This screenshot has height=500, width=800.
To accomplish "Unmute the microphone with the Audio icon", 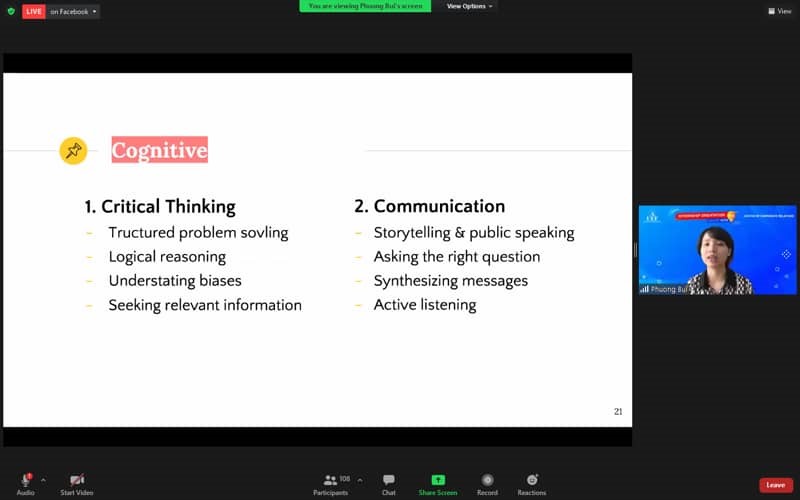I will click(x=26, y=480).
